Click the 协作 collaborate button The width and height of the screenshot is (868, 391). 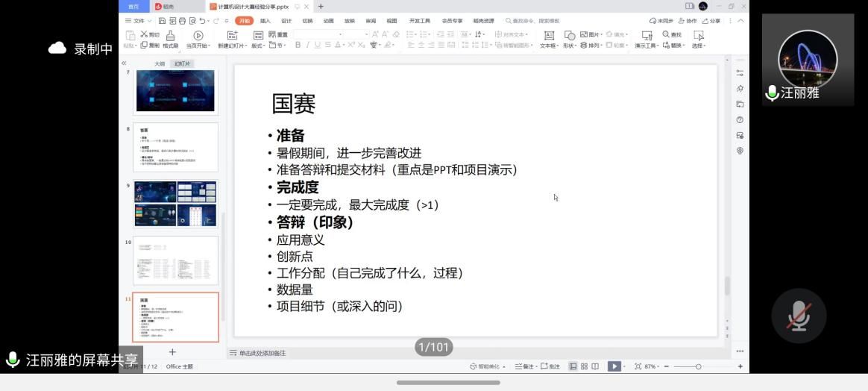(x=688, y=21)
